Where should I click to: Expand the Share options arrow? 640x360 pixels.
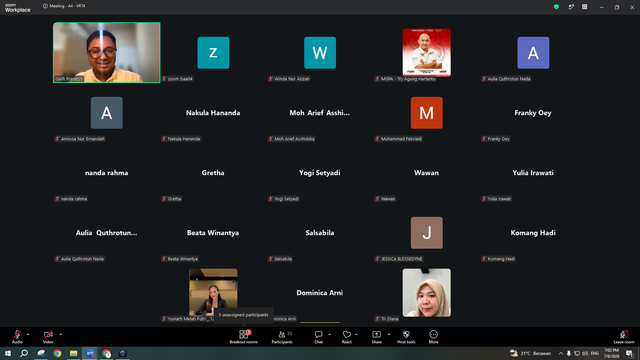(x=389, y=334)
